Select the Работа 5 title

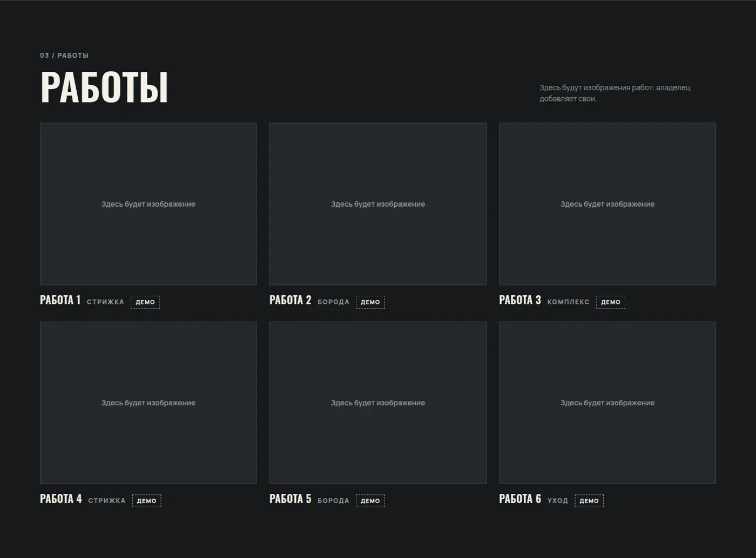(291, 499)
